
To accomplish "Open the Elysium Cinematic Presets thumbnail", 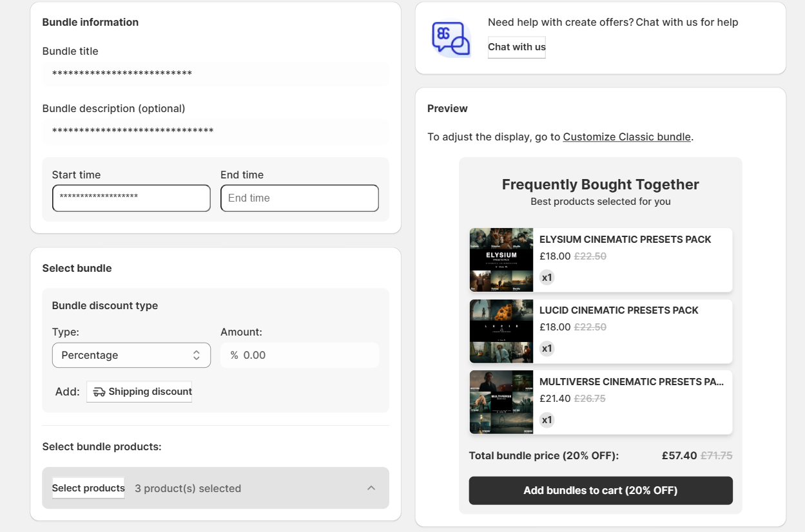I will (x=501, y=260).
